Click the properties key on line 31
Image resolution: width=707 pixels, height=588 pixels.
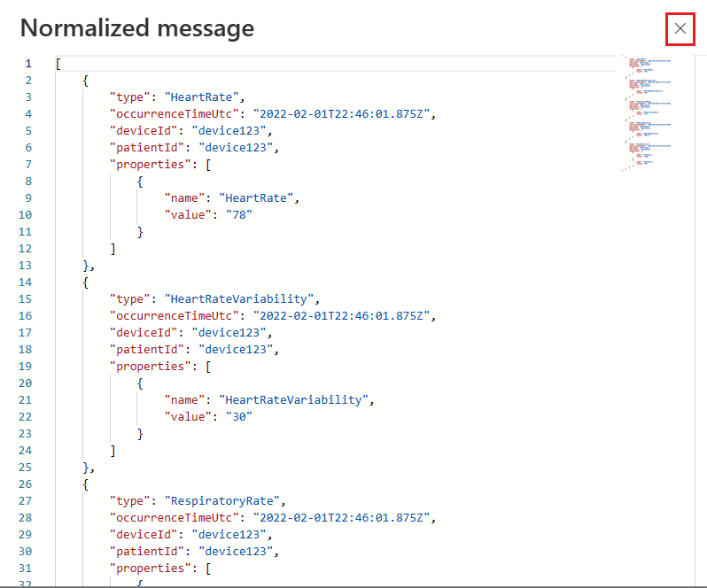[x=147, y=568]
